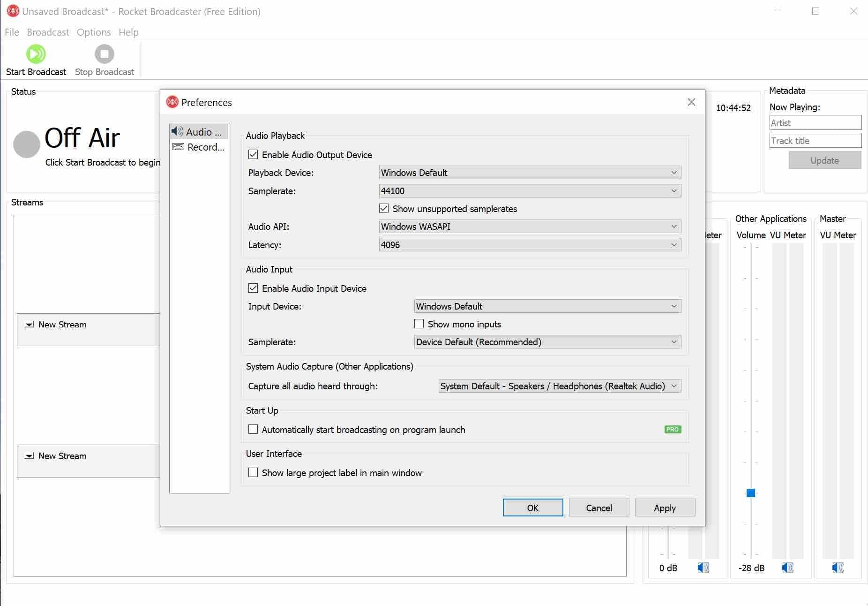
Task: Mute the Master output speaker icon
Action: click(837, 568)
